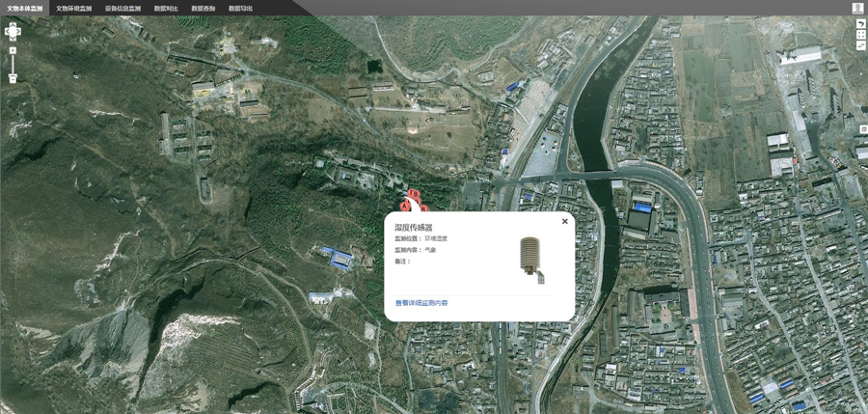Click the map zoom slider track
Image resolution: width=868 pixels, height=414 pixels.
(13, 64)
